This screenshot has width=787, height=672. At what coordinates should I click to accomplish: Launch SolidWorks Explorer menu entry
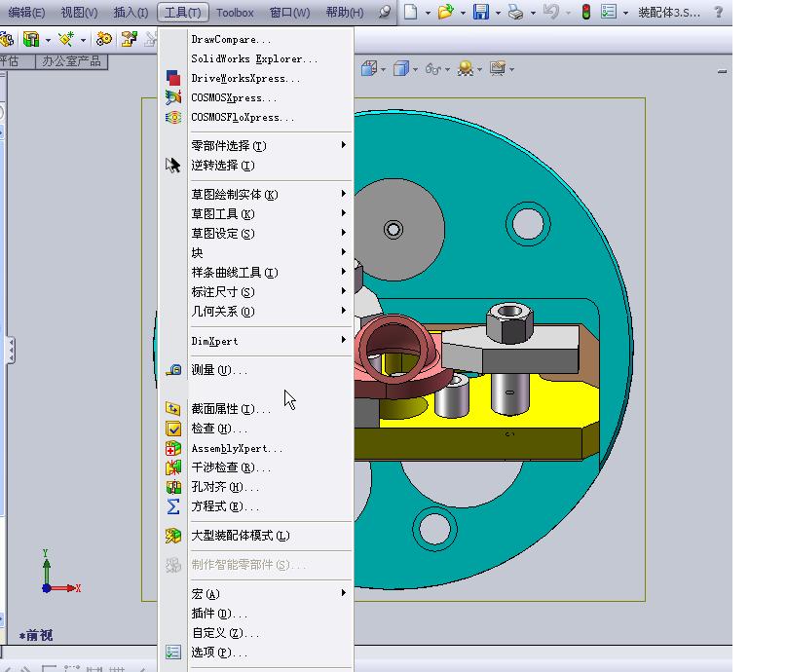tap(254, 58)
